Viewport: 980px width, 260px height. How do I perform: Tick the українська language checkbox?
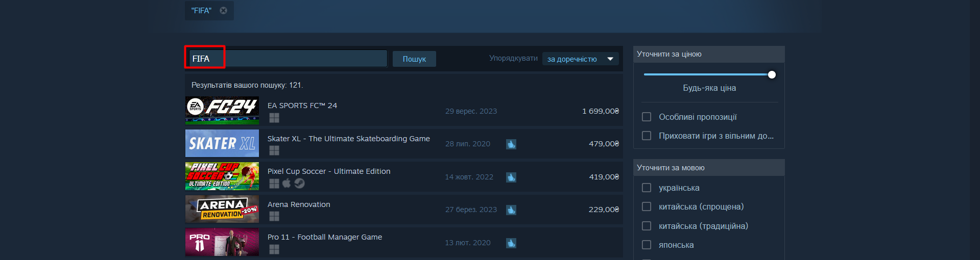(x=647, y=188)
